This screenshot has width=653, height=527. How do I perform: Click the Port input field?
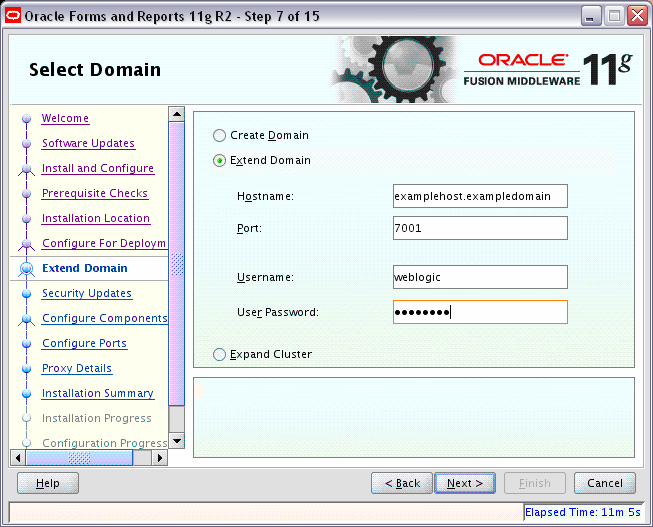tap(480, 228)
